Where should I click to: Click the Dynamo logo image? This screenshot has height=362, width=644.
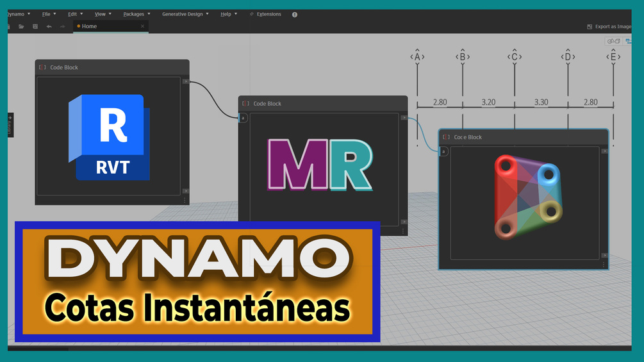(528, 197)
